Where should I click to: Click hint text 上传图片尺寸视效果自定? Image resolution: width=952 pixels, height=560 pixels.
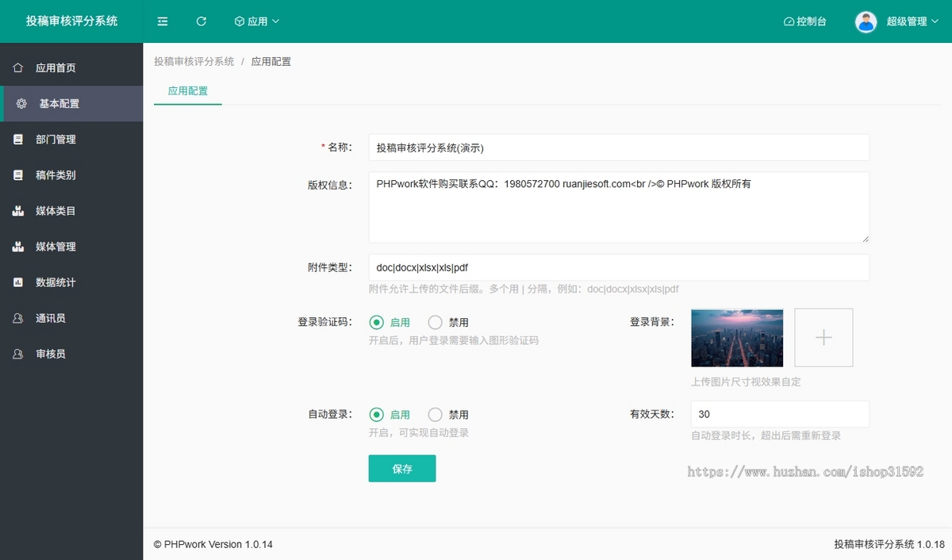click(746, 382)
